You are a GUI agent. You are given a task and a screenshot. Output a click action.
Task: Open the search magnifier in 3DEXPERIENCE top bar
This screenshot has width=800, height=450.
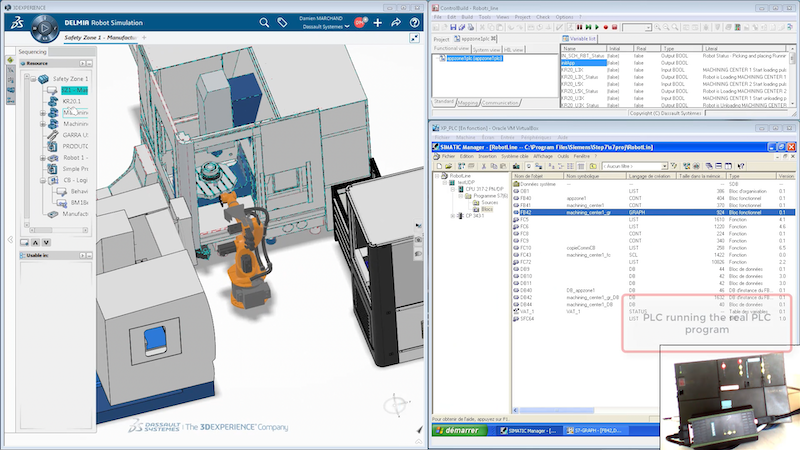(265, 22)
